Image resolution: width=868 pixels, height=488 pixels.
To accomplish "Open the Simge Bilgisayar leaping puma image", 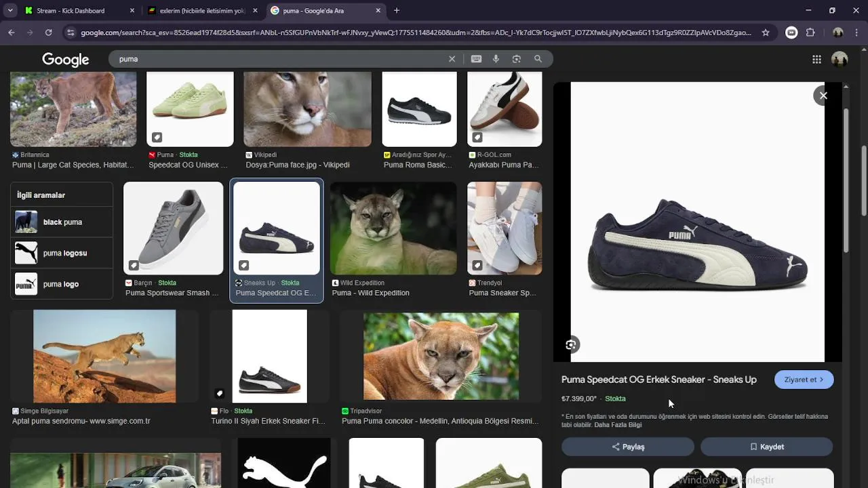I will 104,357.
